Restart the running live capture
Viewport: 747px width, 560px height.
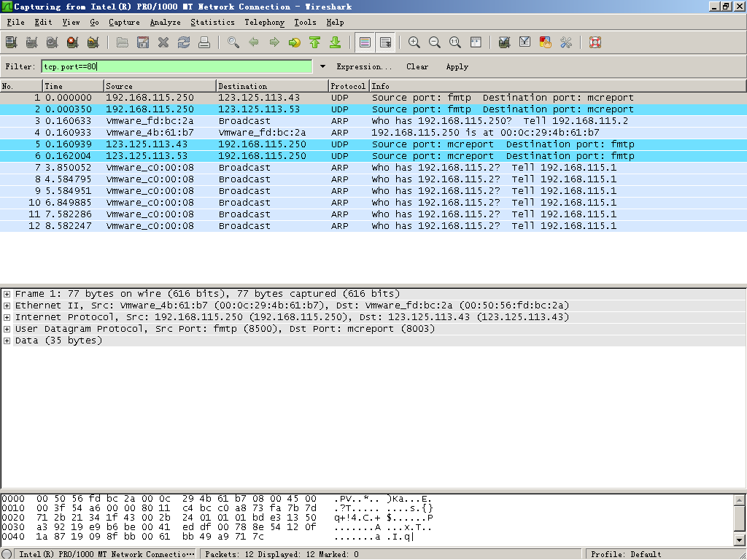coord(93,42)
